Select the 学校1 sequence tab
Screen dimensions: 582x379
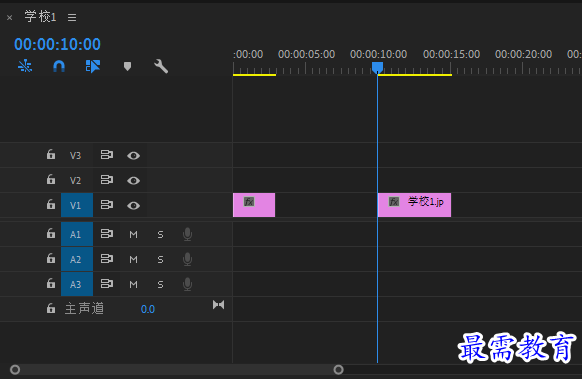pyautogui.click(x=40, y=17)
